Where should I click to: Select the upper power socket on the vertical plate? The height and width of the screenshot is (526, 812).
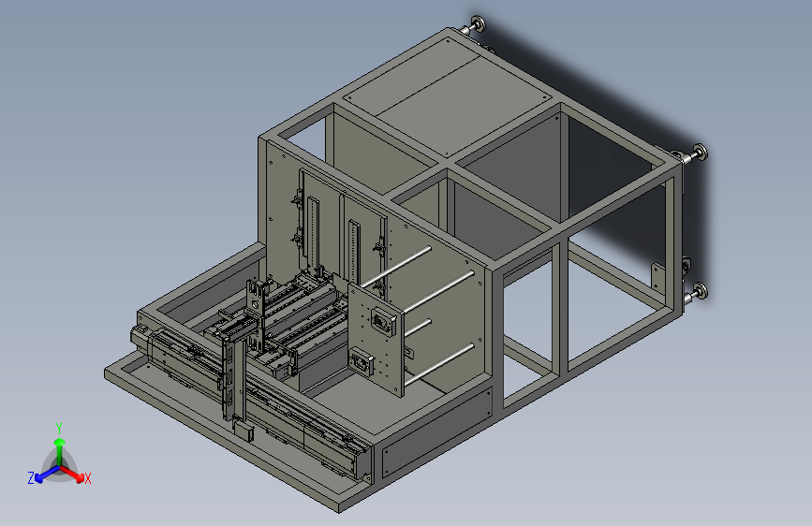coord(382,320)
